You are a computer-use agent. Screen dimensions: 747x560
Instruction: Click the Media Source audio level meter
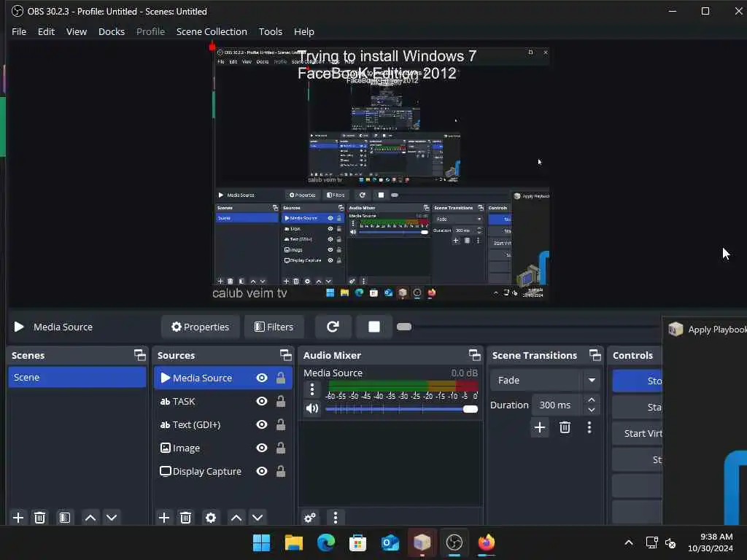point(403,385)
